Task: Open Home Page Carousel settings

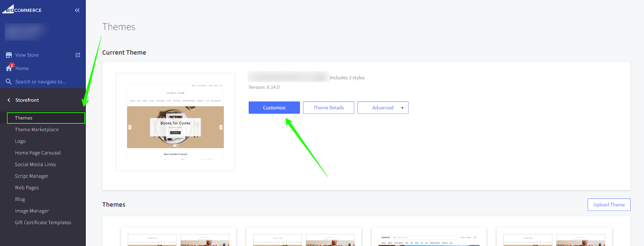Action: tap(38, 153)
